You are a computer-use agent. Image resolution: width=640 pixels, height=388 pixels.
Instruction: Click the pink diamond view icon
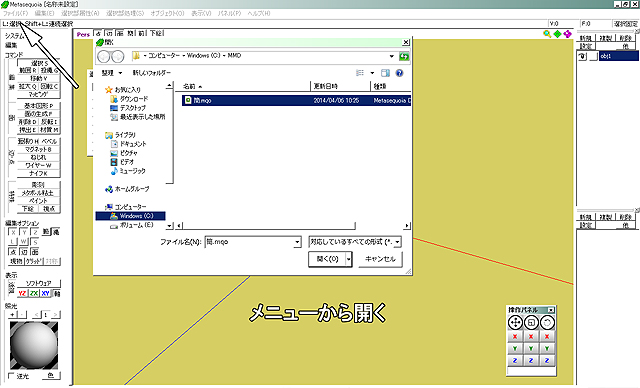[568, 34]
